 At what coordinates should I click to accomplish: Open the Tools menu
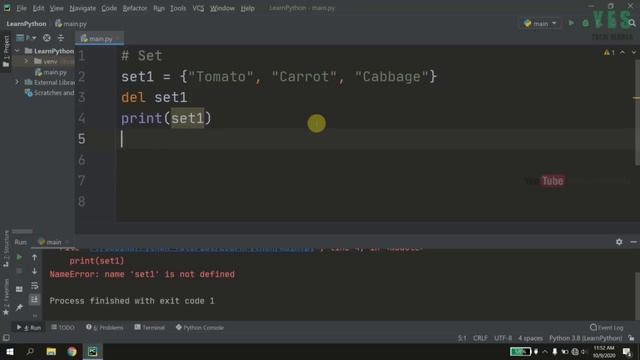[x=178, y=8]
